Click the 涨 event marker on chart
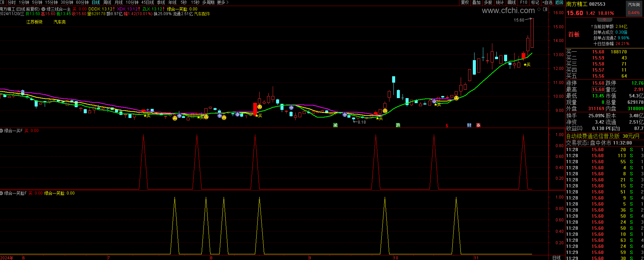This screenshot has height=260, width=644. pos(478,125)
